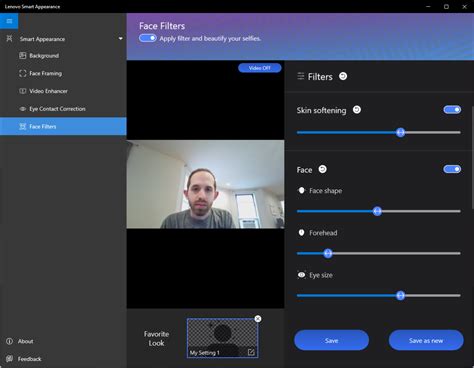Viewport: 474px width, 368px height.
Task: Delete My Setting 1 favorite look
Action: 258,319
